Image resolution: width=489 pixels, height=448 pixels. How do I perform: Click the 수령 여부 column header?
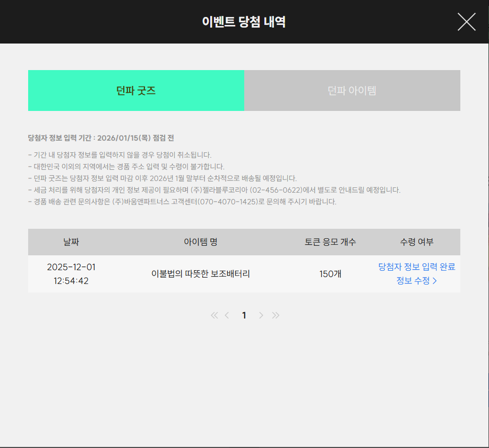[x=417, y=242]
